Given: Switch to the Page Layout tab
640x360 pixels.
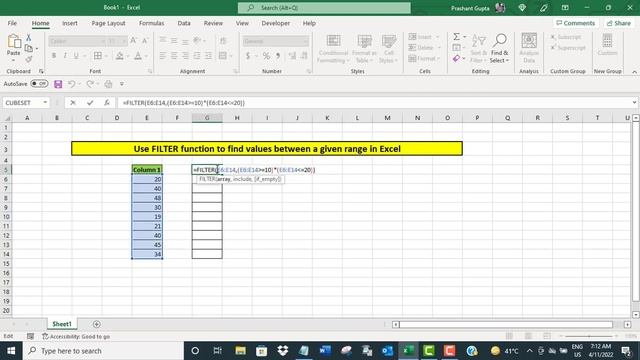Looking at the screenshot, I should click(108, 23).
